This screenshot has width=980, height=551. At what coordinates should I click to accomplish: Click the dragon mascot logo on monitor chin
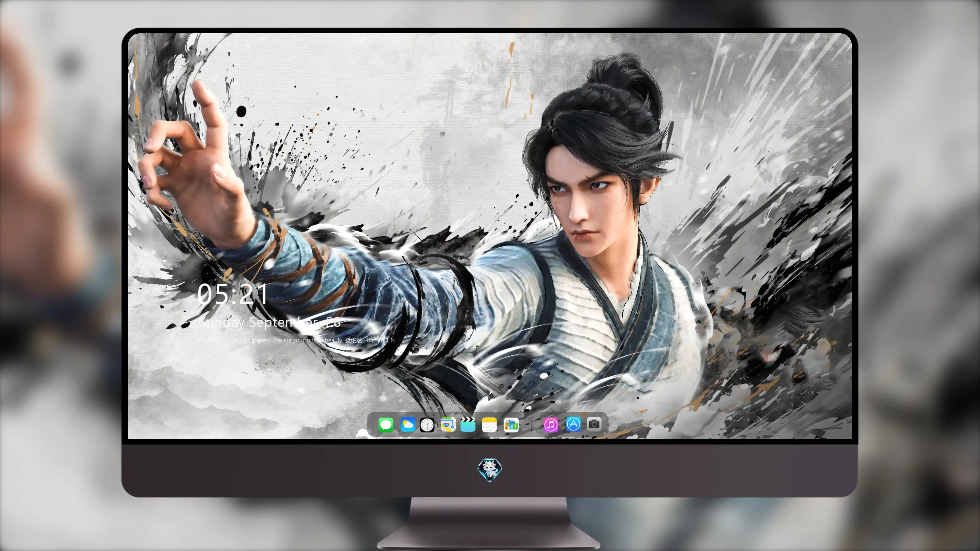pyautogui.click(x=490, y=470)
